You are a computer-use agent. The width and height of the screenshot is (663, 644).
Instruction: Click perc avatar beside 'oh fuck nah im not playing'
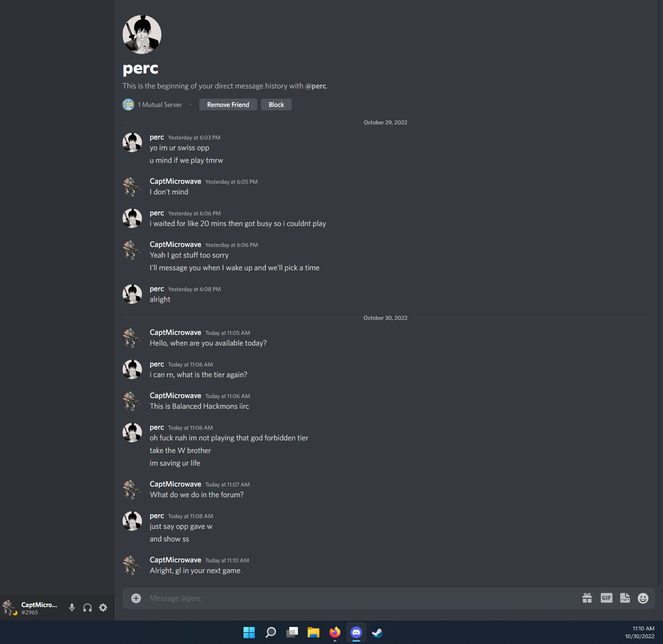click(132, 433)
